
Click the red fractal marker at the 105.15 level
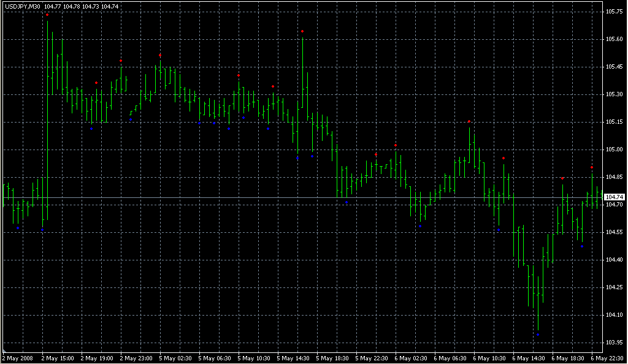pyautogui.click(x=469, y=121)
